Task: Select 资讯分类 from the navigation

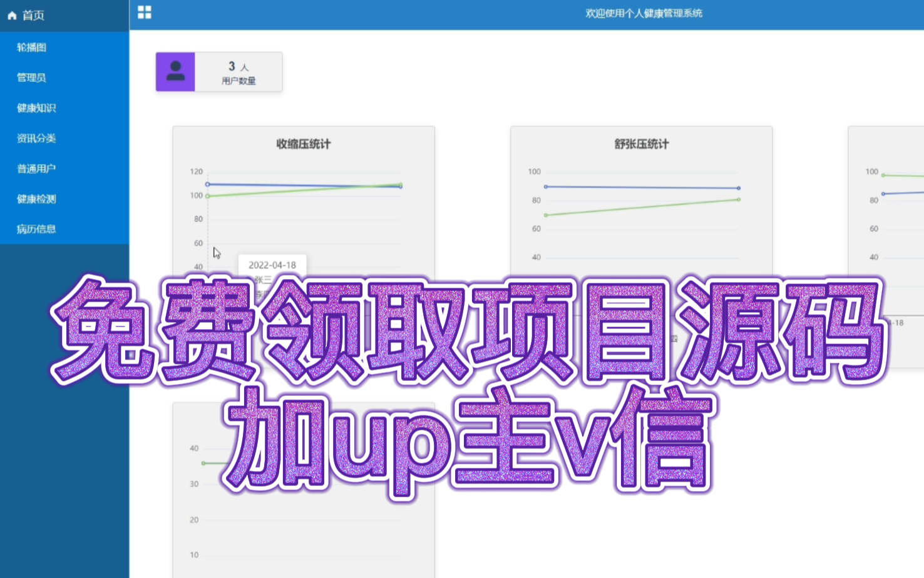Action: coord(36,138)
